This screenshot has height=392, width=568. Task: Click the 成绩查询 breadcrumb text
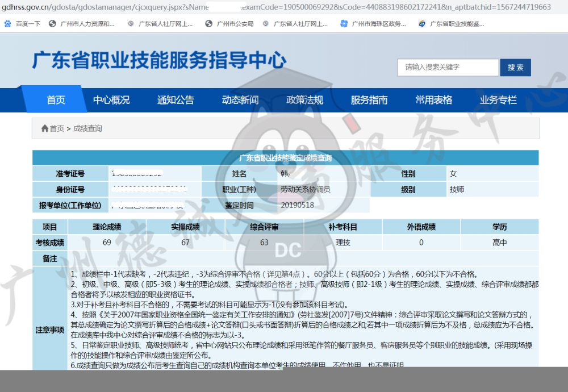[87, 128]
